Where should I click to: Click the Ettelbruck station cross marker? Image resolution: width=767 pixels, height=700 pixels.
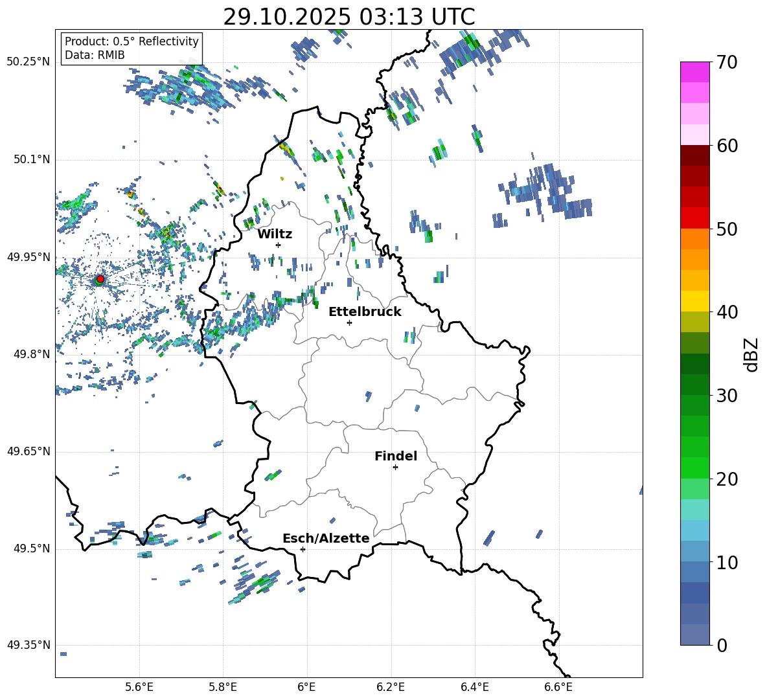tap(349, 322)
